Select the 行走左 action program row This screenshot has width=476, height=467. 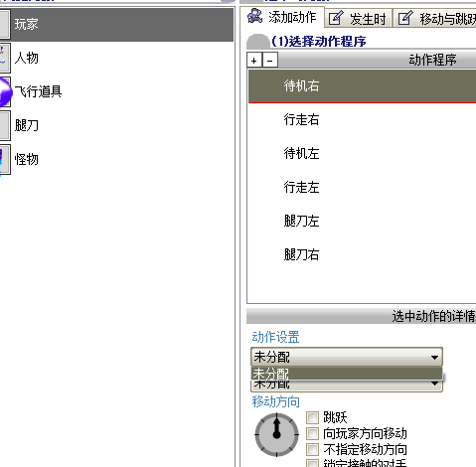362,187
